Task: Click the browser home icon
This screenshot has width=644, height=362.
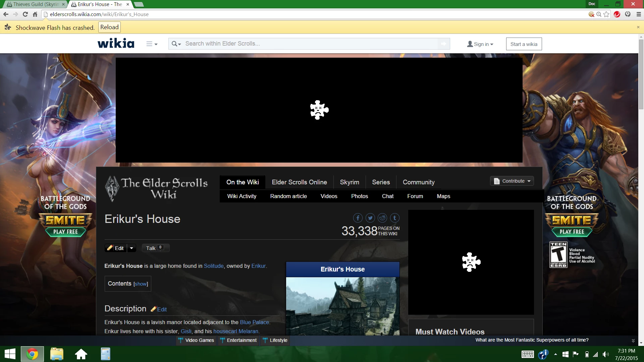Action: coord(35,14)
